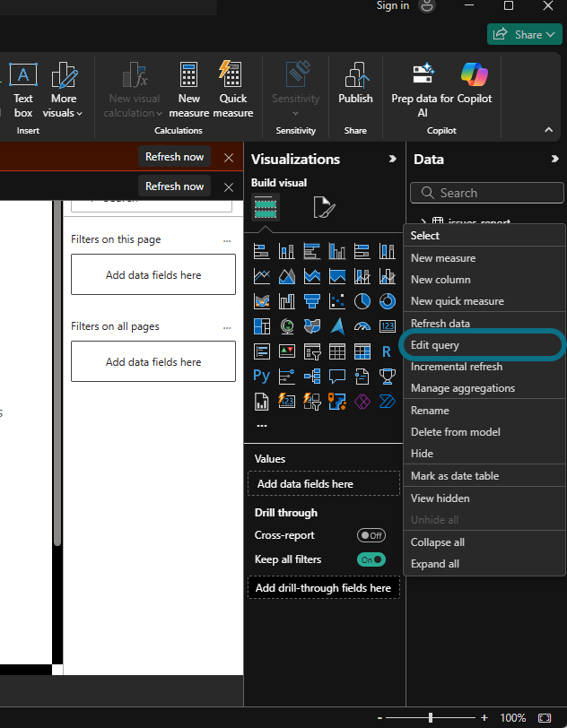Viewport: 567px width, 728px height.
Task: Select the Python (Py) visual
Action: tap(262, 377)
